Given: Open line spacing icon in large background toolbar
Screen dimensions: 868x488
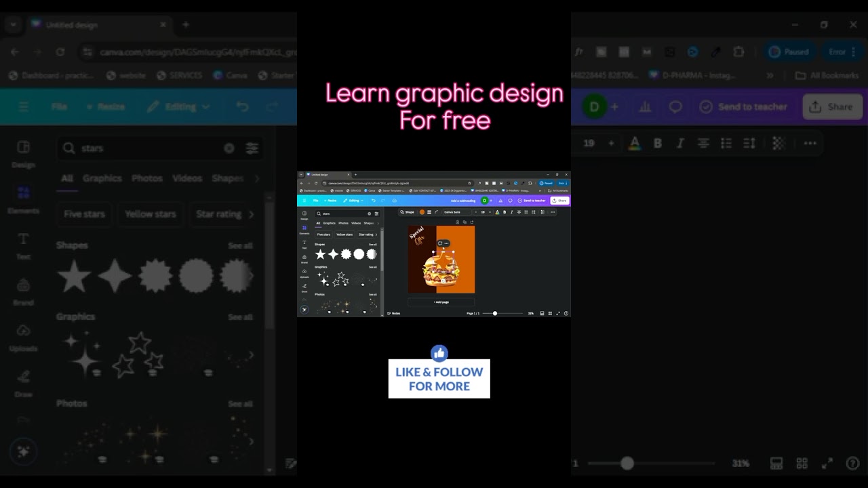Looking at the screenshot, I should (x=749, y=143).
